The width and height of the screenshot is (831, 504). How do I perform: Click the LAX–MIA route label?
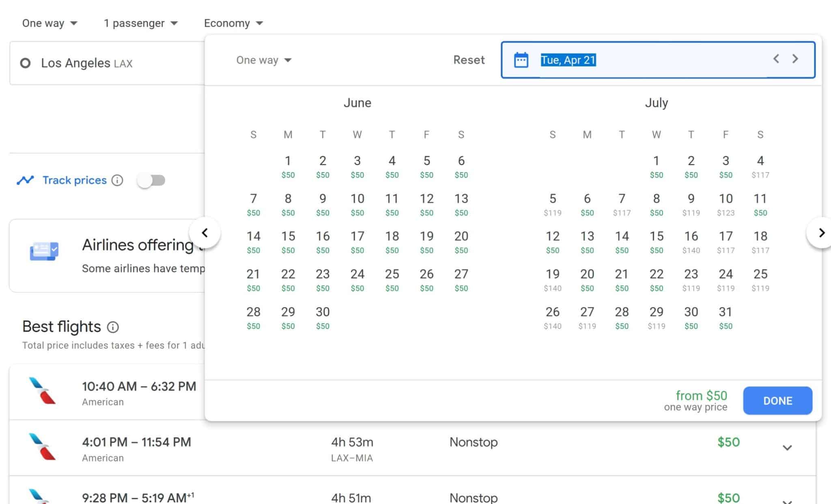coord(352,458)
